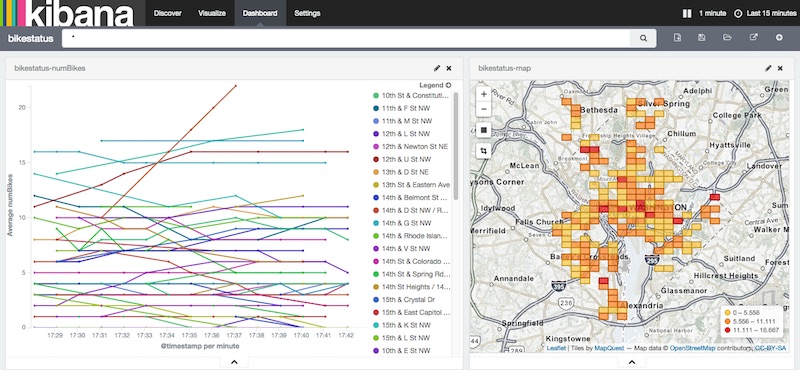Open the Visualize tab
The image size is (800, 370).
click(212, 13)
